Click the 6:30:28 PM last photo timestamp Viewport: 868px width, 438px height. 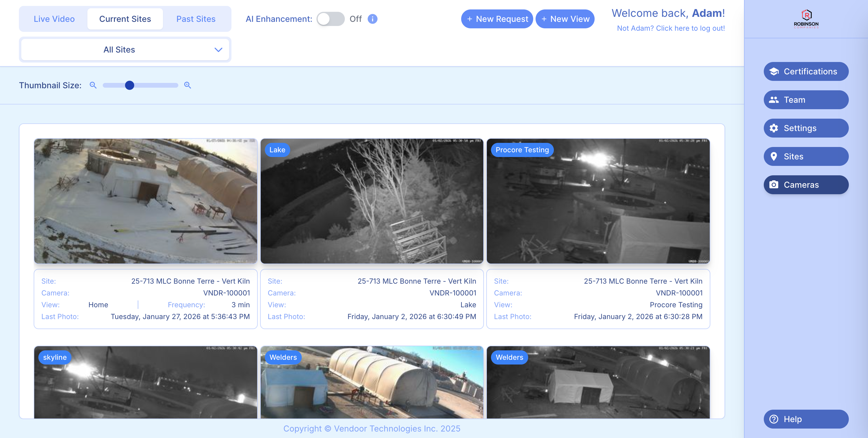click(638, 316)
